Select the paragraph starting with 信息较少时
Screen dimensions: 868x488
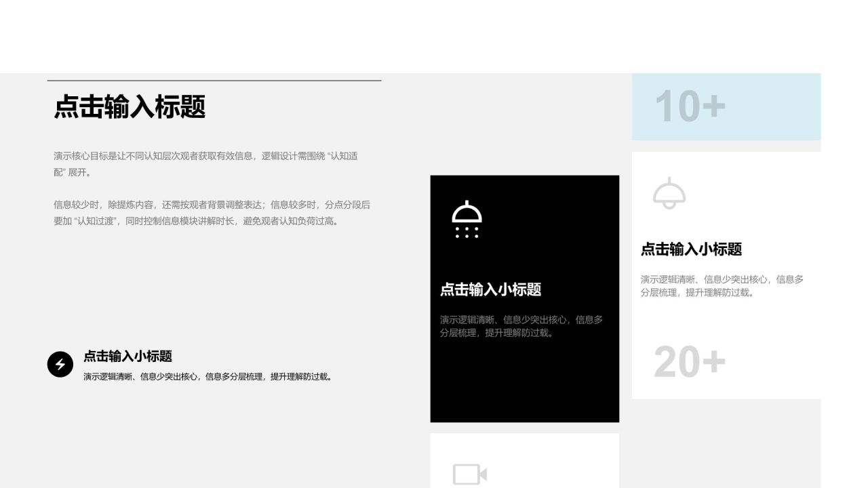pyautogui.click(x=212, y=213)
